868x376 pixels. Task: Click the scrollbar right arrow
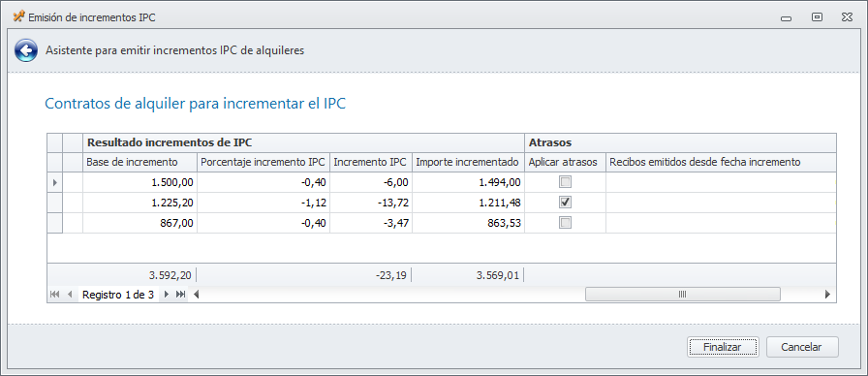pyautogui.click(x=827, y=295)
